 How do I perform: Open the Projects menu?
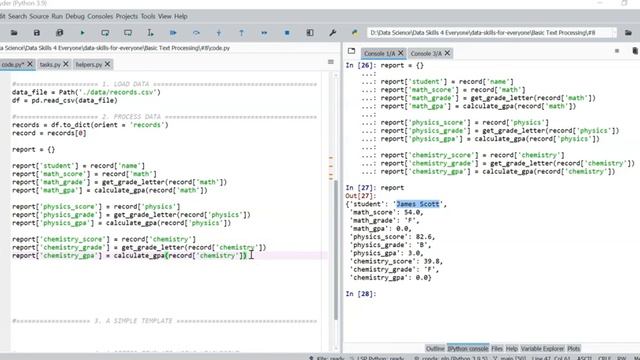point(127,16)
